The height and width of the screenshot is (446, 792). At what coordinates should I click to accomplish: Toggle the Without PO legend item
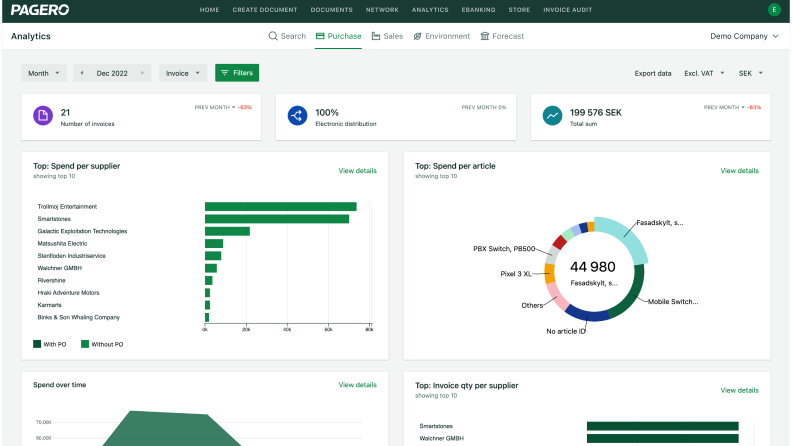(x=103, y=344)
